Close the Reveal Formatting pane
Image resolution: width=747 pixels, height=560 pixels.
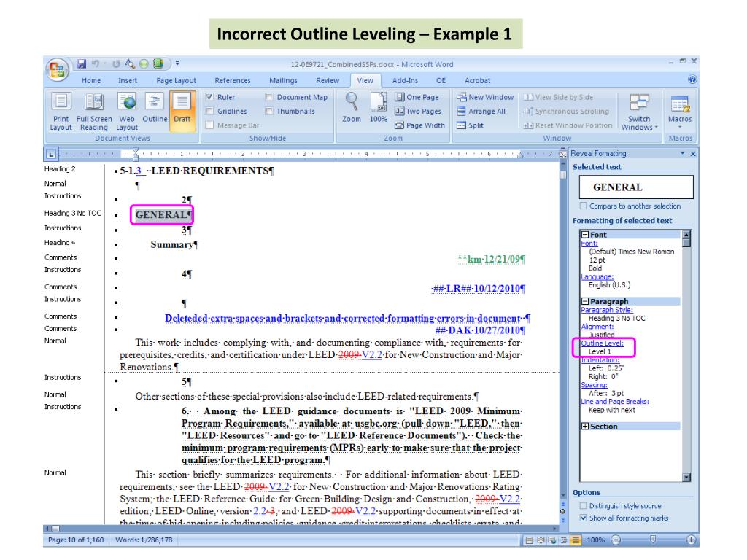coord(693,154)
